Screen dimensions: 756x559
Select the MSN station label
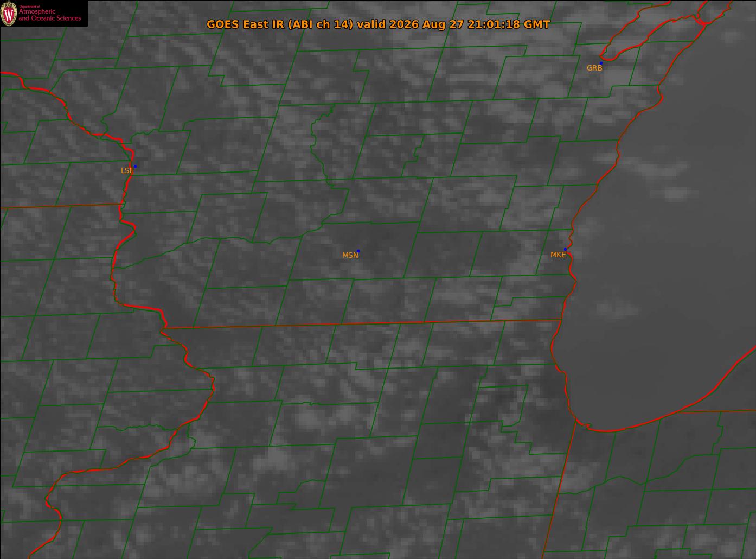pos(350,255)
